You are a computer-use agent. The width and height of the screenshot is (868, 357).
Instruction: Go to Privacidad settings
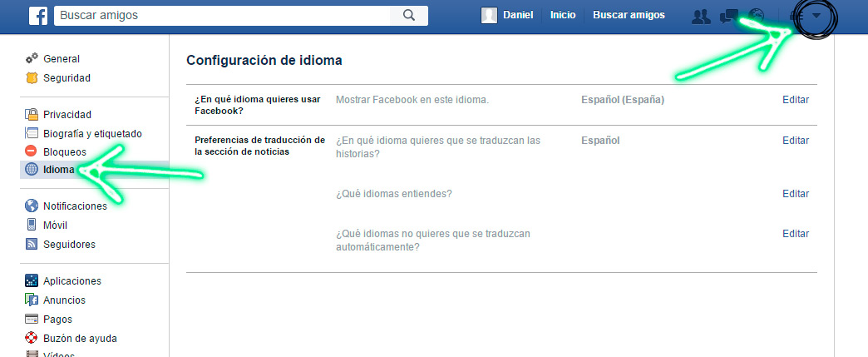click(x=67, y=115)
